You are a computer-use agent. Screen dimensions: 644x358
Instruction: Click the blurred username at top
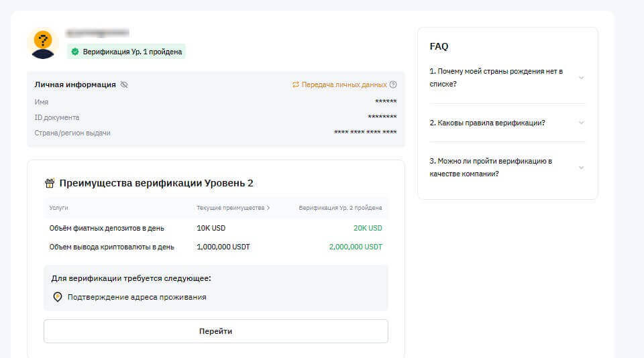coord(97,32)
